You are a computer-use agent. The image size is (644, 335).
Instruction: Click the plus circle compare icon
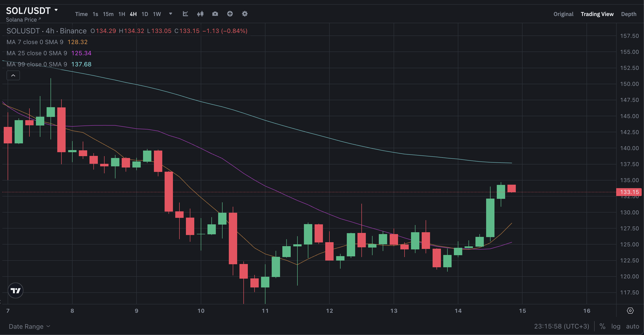[230, 14]
